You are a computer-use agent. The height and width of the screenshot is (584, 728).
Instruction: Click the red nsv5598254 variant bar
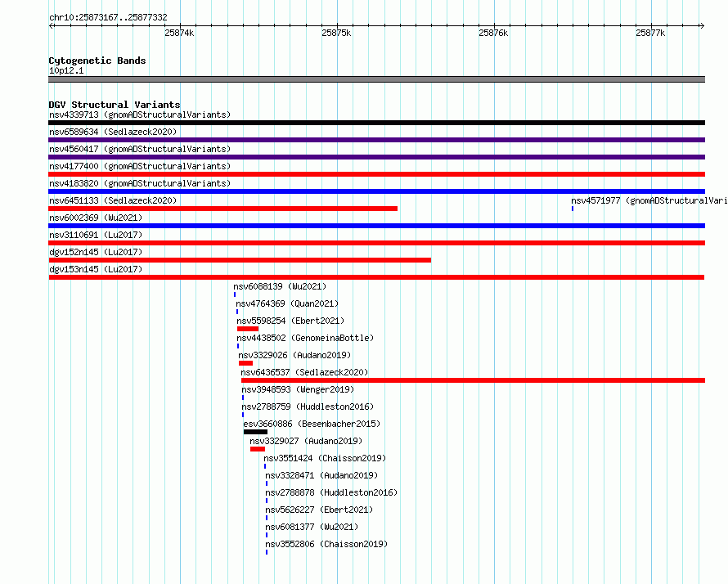pyautogui.click(x=248, y=329)
